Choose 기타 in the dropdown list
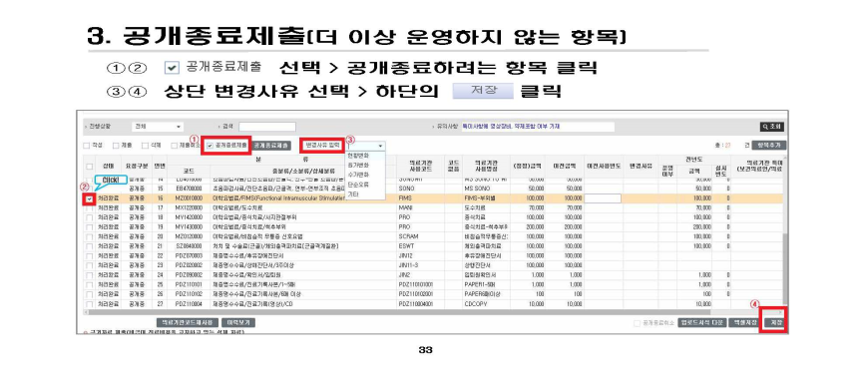This screenshot has height=382, width=868. pyautogui.click(x=353, y=193)
